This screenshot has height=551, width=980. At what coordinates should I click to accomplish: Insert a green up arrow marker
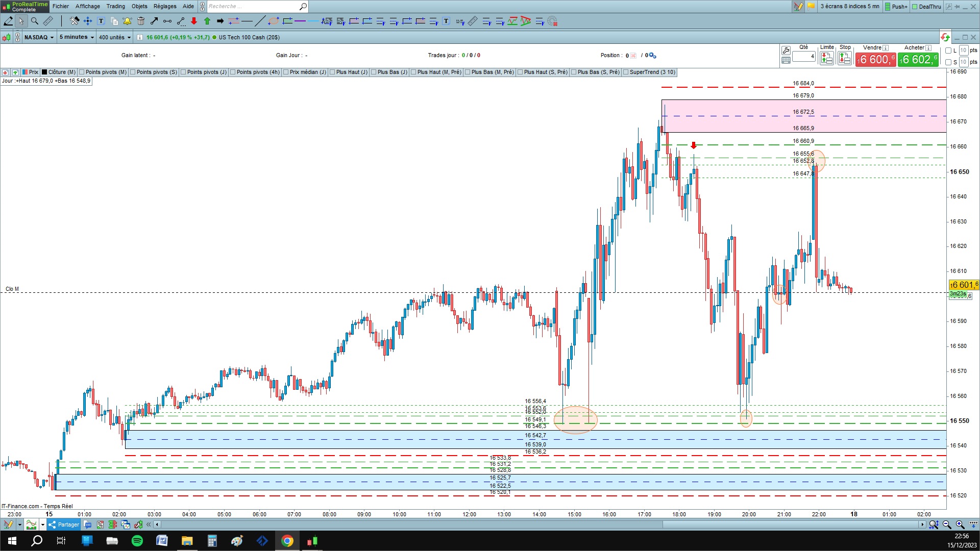(x=207, y=21)
